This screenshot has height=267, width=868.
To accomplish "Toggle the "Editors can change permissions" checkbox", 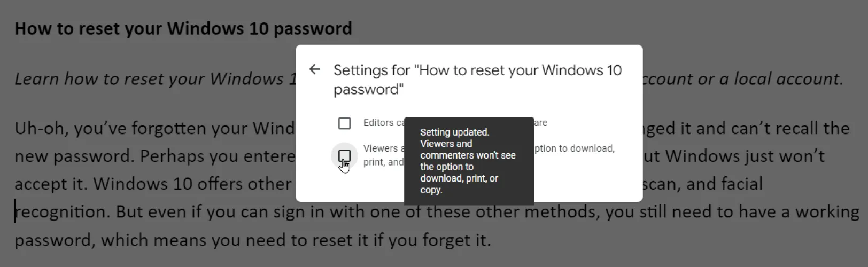I will tap(344, 123).
